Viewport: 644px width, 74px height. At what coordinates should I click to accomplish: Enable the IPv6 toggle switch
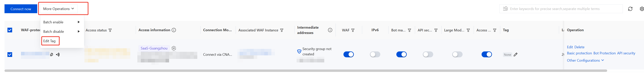375,54
